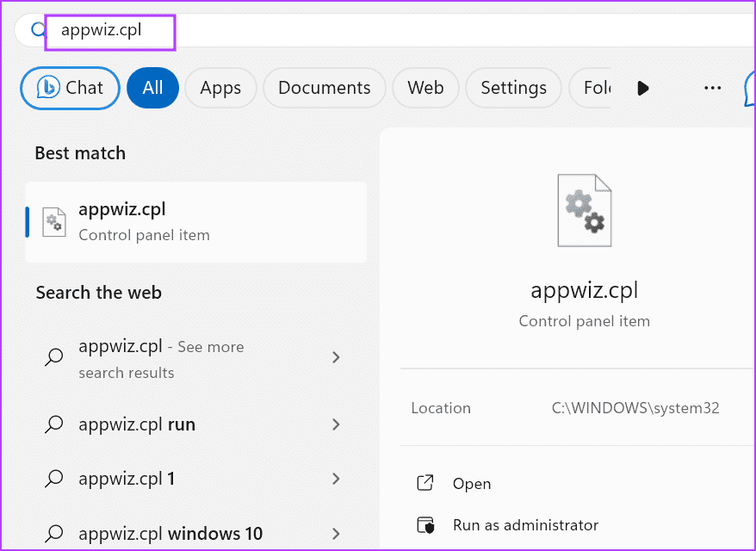
Task: Click the Run as administrator shield icon
Action: click(x=425, y=525)
